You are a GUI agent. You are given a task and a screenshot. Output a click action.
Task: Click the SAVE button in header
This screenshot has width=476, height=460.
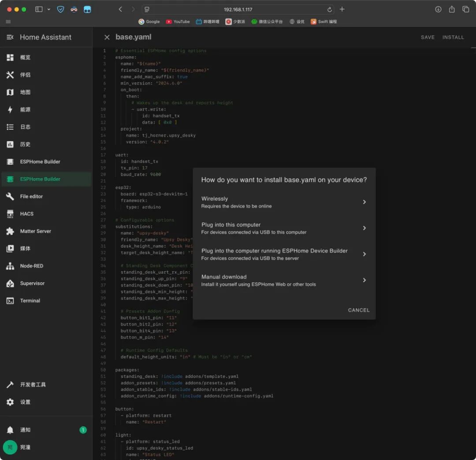point(428,37)
